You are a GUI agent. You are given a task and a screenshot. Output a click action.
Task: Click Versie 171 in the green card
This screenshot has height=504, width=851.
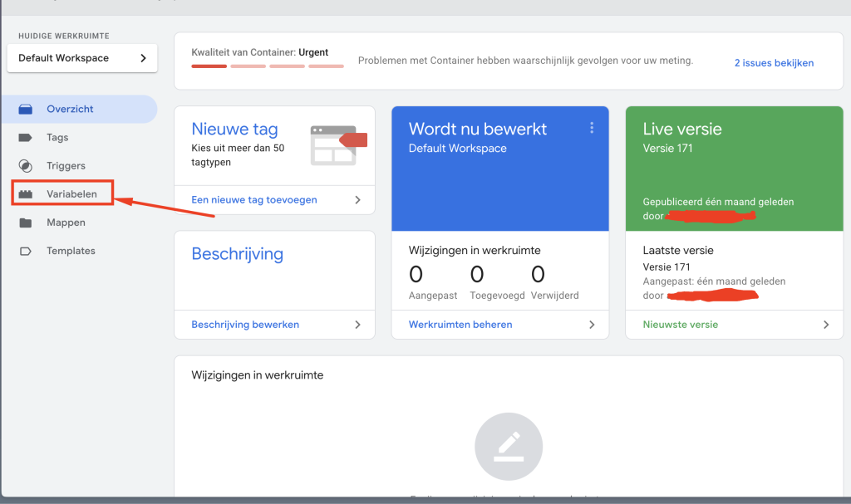tap(667, 148)
